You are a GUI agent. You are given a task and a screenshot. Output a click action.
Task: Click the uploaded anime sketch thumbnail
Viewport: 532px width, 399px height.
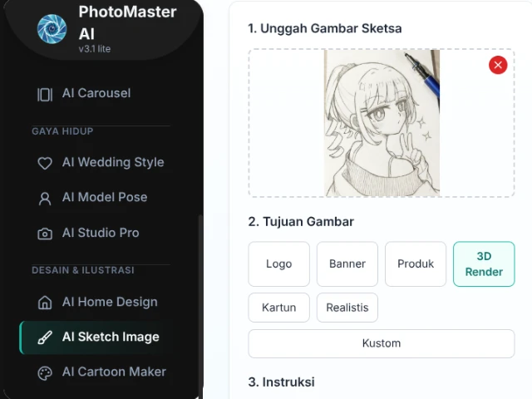pyautogui.click(x=382, y=123)
